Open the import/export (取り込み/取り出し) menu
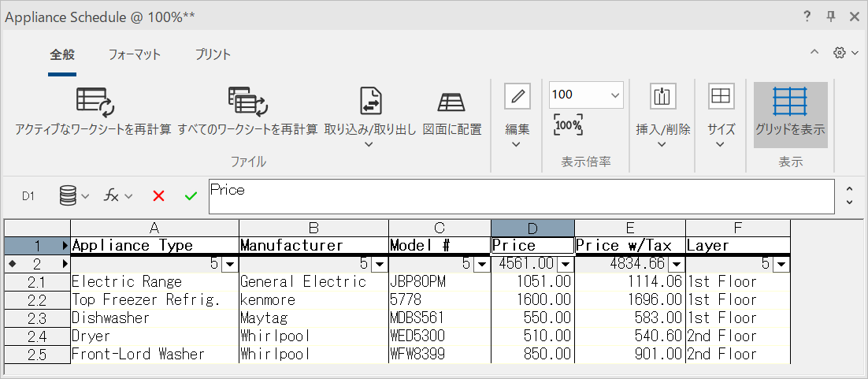 pos(370,110)
